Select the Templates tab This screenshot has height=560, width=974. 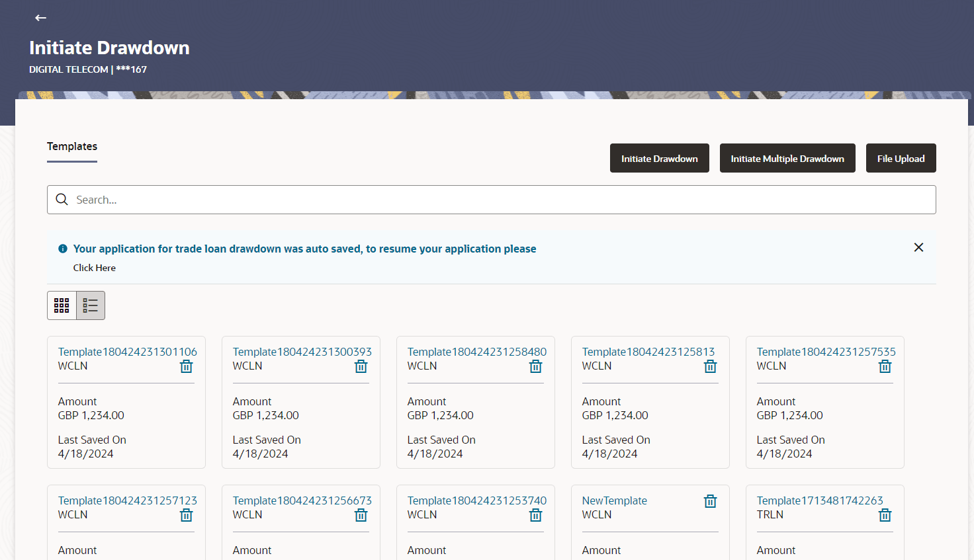[x=72, y=147]
